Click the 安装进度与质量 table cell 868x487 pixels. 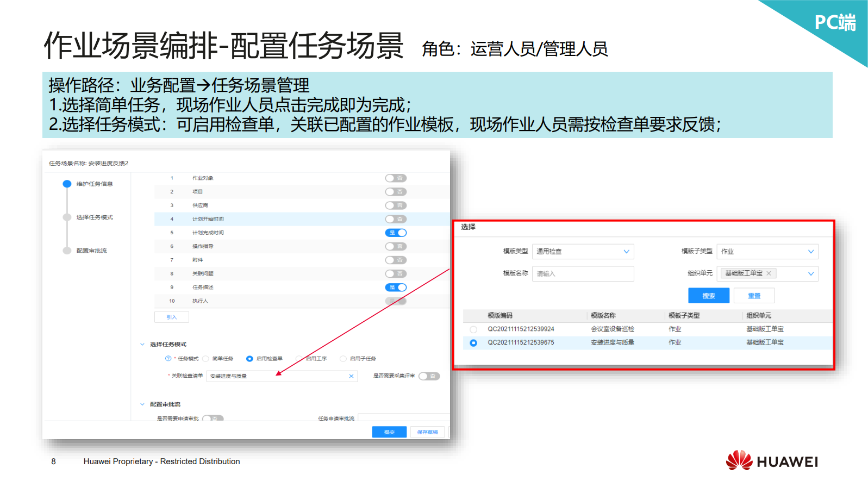[x=613, y=343]
